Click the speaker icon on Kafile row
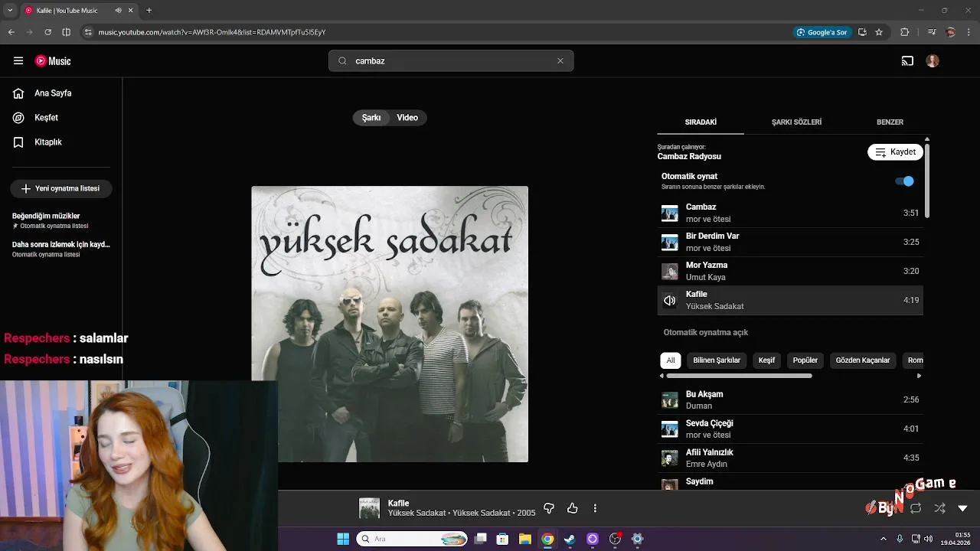 coord(670,301)
